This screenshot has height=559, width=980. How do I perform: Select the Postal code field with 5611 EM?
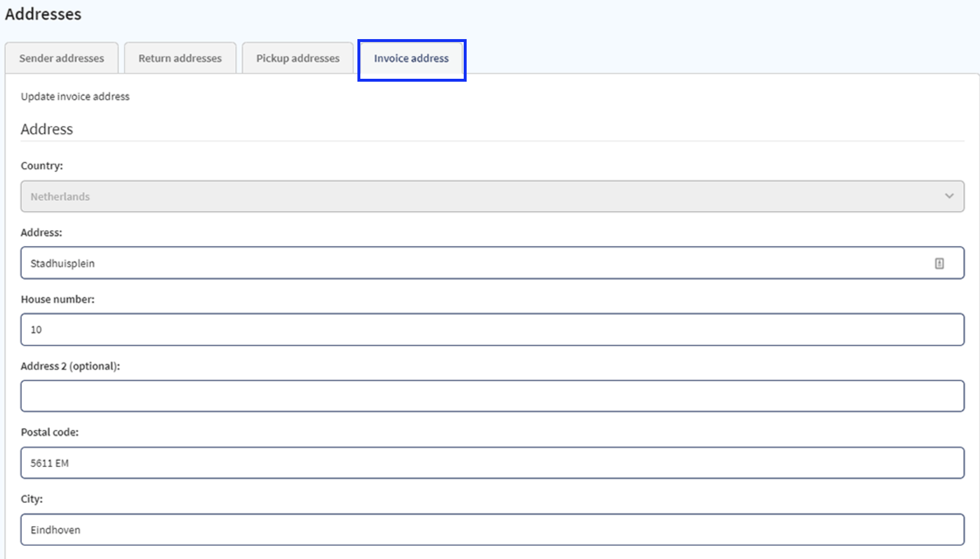pos(492,463)
